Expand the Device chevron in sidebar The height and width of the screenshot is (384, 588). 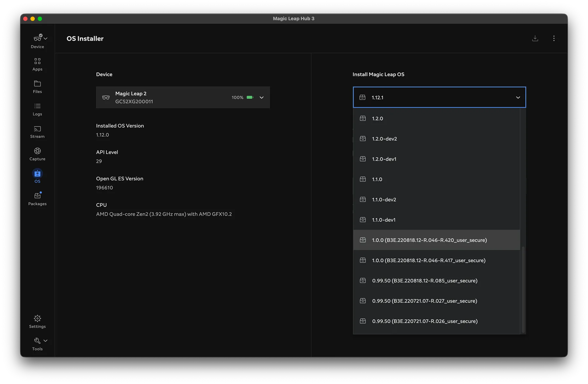click(x=45, y=39)
